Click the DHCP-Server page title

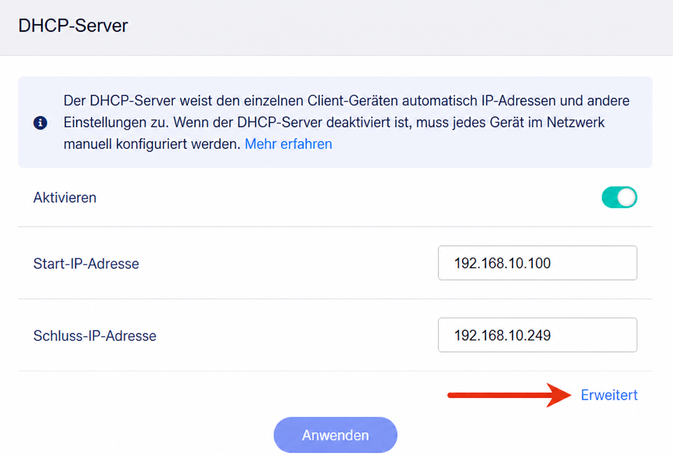73,26
